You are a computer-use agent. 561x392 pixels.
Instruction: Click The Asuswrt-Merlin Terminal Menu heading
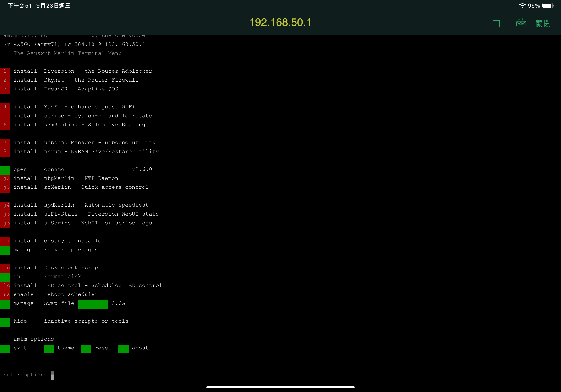pyautogui.click(x=67, y=53)
